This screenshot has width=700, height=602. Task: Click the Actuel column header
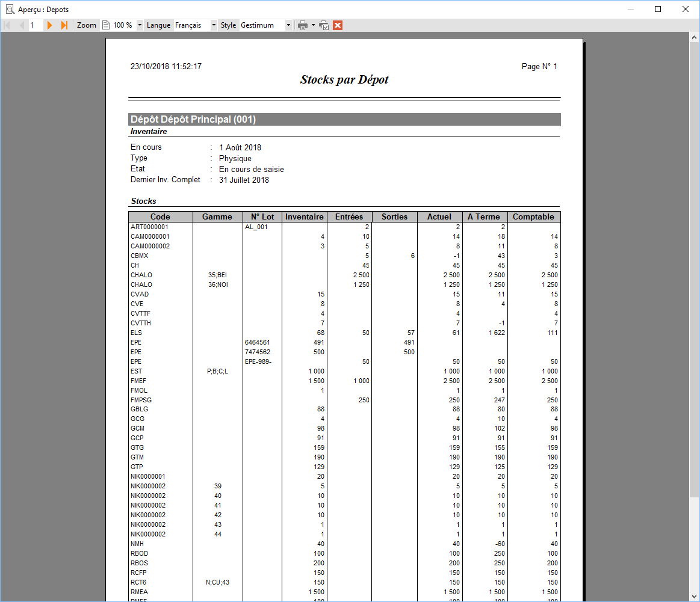tap(439, 217)
